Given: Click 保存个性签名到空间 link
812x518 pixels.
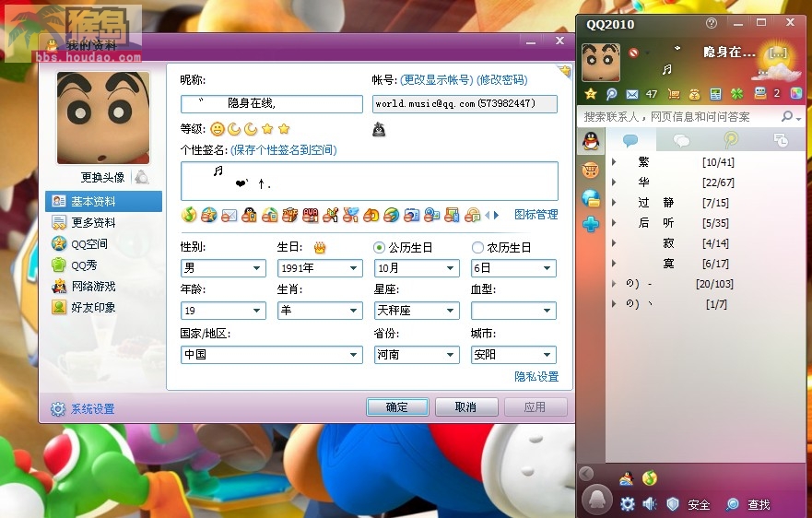Looking at the screenshot, I should [x=284, y=150].
